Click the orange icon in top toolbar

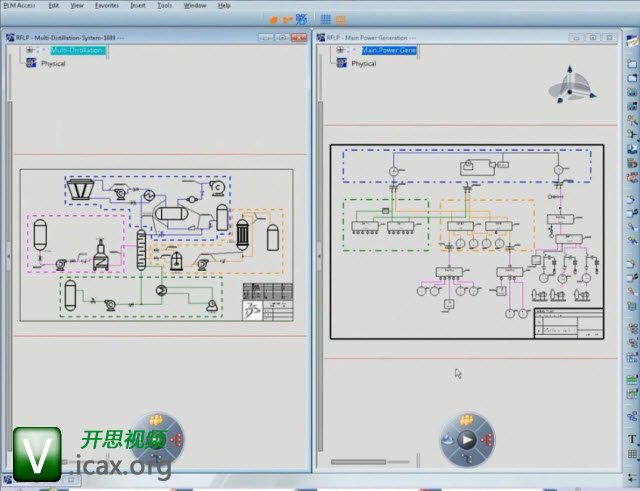(x=275, y=19)
